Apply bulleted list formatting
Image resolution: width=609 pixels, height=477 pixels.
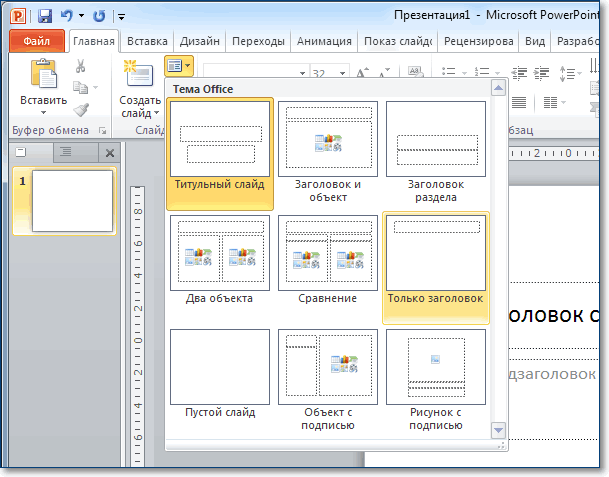coord(449,71)
